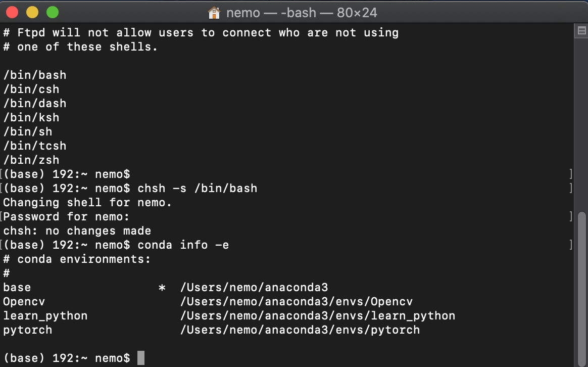Close the terminal window with red button
Viewport: 588px width, 367px height.
[12, 12]
